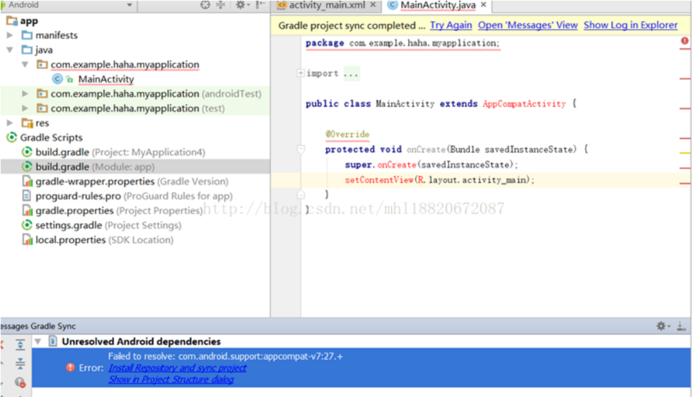Click AppCompatActivity in the class declaration
This screenshot has height=397, width=700.
pyautogui.click(x=524, y=104)
